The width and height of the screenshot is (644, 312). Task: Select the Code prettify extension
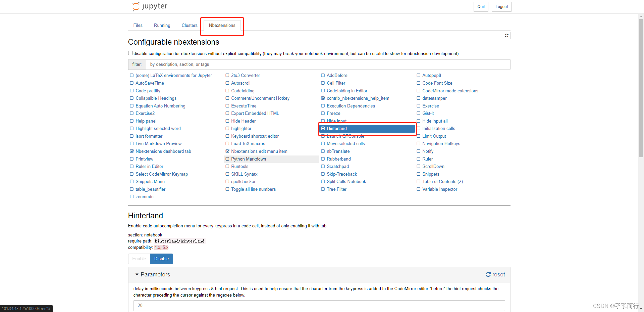[148, 91]
